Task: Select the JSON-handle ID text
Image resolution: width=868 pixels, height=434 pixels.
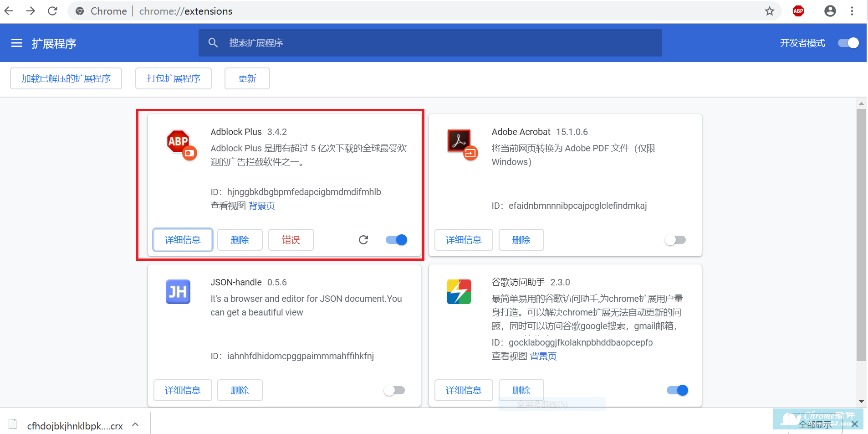Action: pos(292,356)
